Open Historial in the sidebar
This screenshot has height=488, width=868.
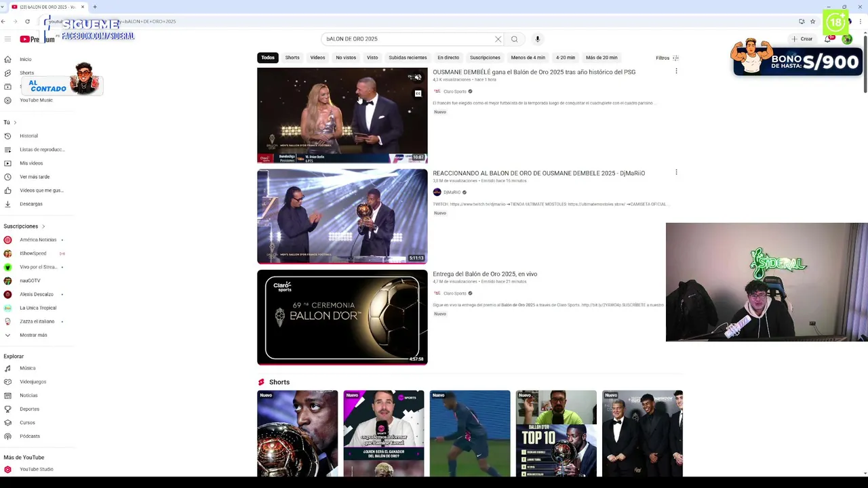28,136
